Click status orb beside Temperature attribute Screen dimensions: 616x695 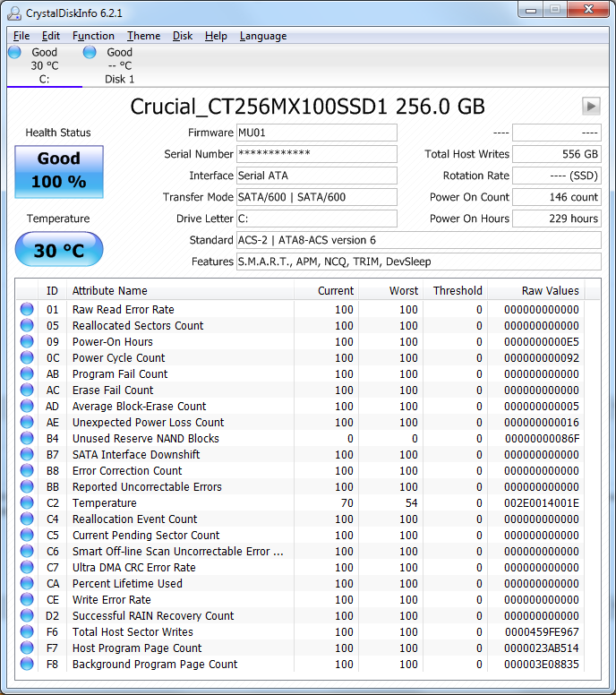(x=27, y=503)
